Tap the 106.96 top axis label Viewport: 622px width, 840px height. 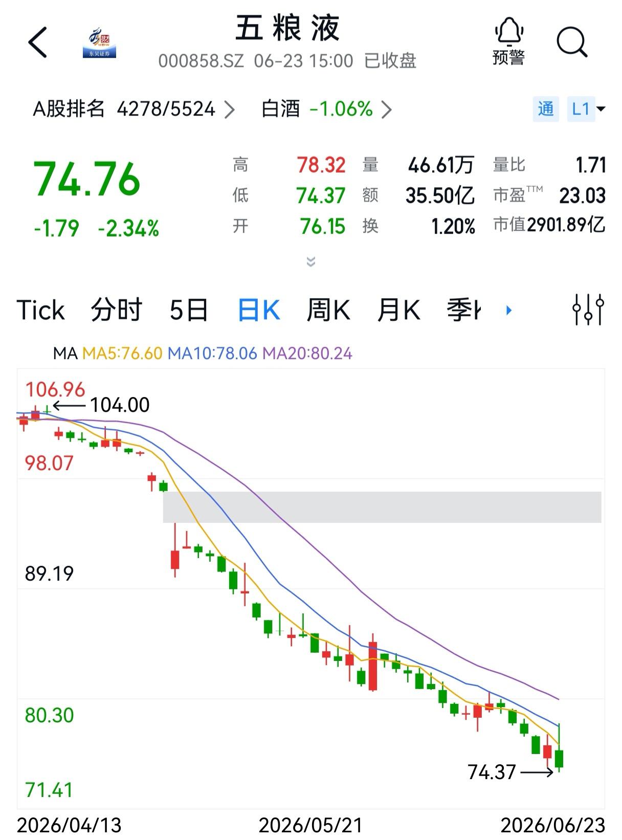point(55,390)
